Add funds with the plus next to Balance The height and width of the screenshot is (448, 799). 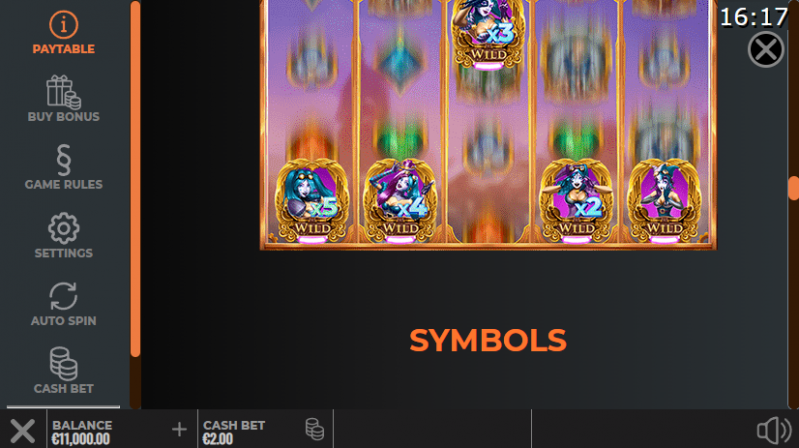coord(179,430)
